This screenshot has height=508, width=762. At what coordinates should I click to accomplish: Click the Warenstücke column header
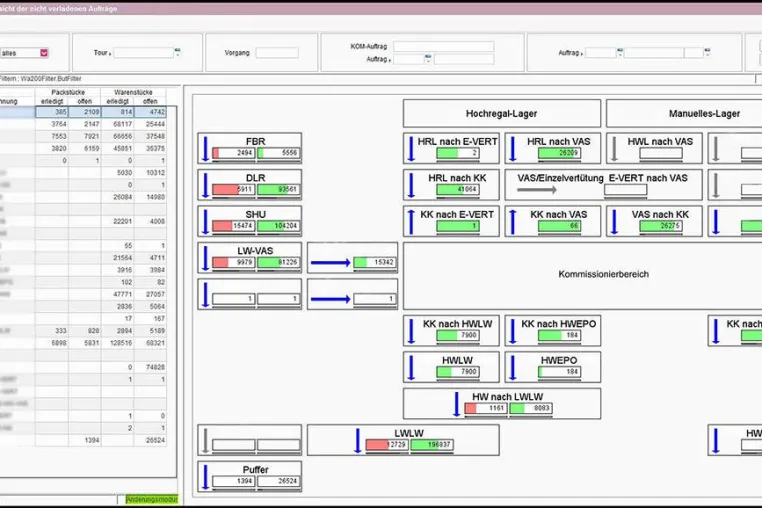point(133,92)
